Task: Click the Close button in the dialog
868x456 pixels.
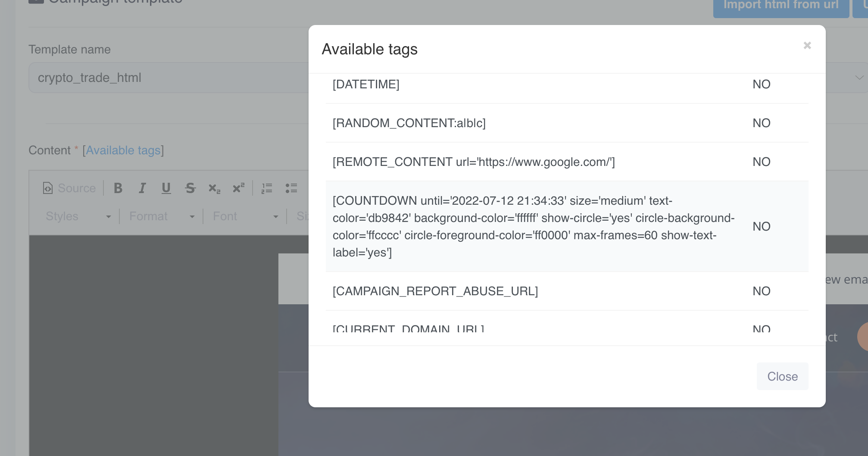Action: coord(782,376)
